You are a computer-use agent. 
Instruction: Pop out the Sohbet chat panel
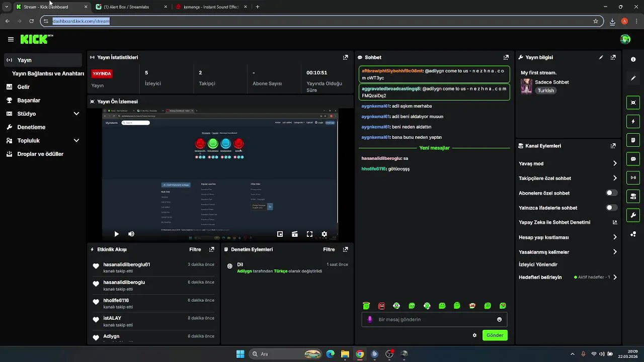click(x=506, y=57)
